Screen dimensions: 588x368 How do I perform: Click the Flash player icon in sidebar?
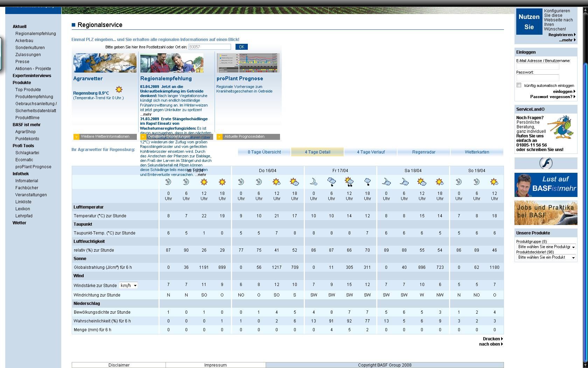coord(546,163)
